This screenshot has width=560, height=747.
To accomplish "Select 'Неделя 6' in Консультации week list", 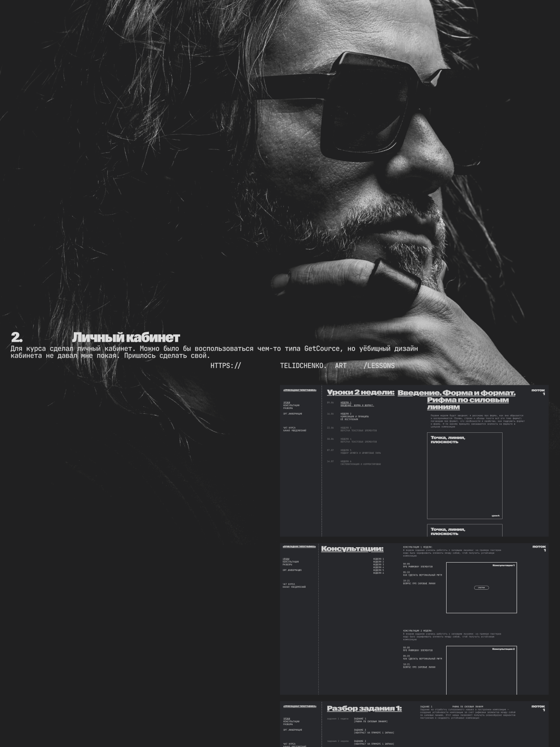I will pyautogui.click(x=378, y=573).
